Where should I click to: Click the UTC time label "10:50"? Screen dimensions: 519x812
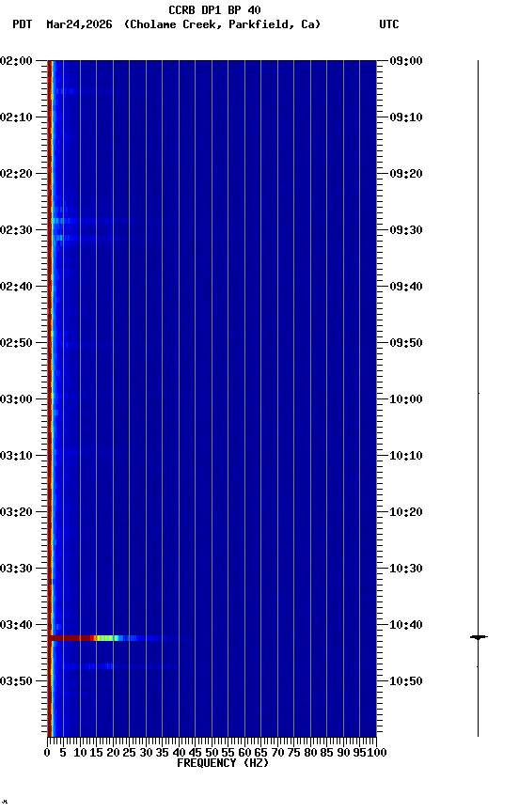click(406, 681)
